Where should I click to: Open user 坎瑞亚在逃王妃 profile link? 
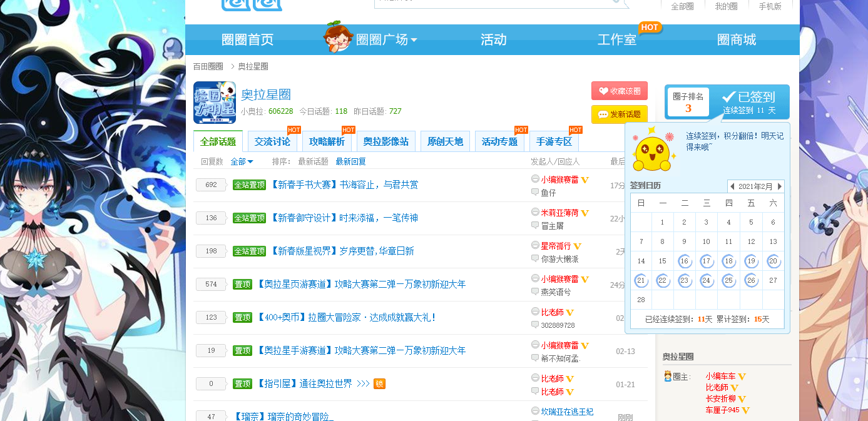coord(567,412)
